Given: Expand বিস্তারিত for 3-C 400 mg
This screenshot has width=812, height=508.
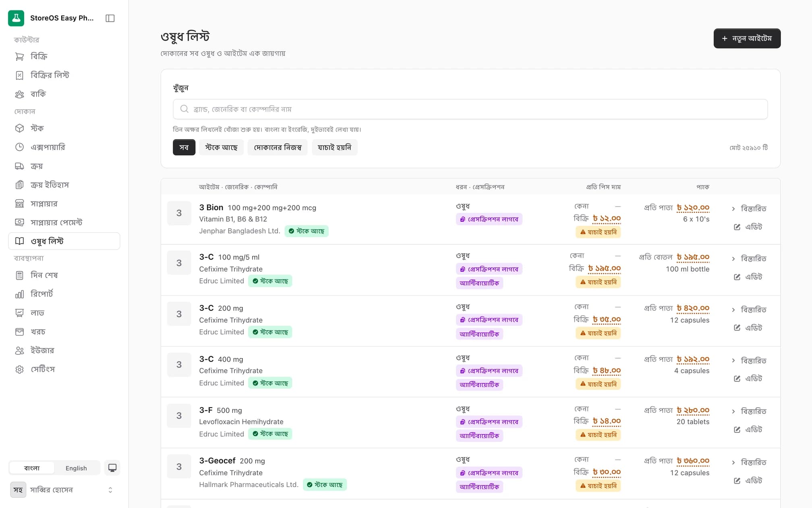Looking at the screenshot, I should click(x=749, y=360).
